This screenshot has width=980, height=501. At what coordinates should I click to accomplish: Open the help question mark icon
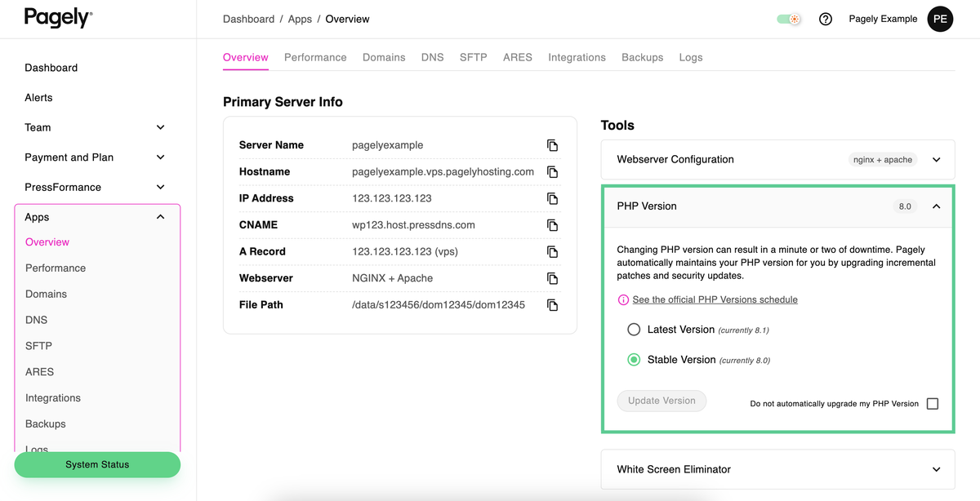tap(826, 19)
